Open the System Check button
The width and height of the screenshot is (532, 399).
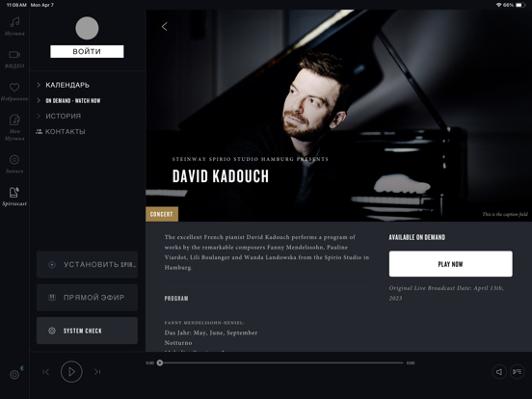tap(87, 331)
